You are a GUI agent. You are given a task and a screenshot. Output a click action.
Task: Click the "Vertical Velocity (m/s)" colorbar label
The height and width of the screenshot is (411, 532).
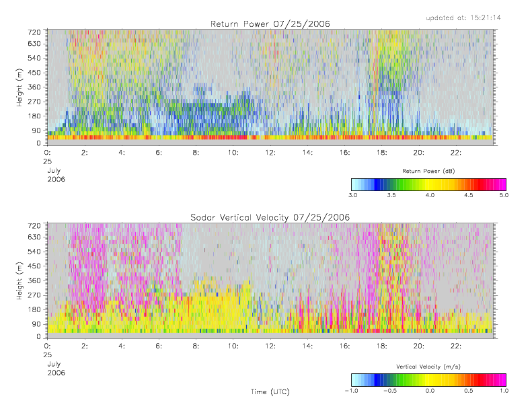pos(428,367)
